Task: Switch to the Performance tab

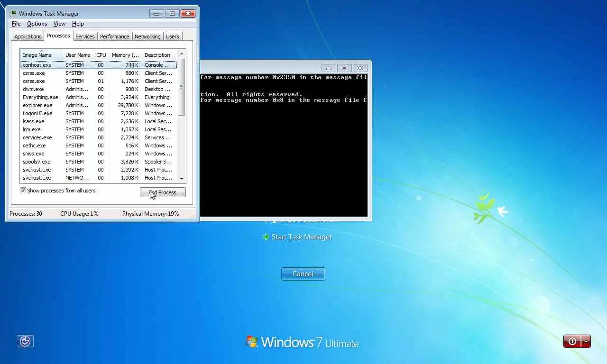Action: pos(114,36)
